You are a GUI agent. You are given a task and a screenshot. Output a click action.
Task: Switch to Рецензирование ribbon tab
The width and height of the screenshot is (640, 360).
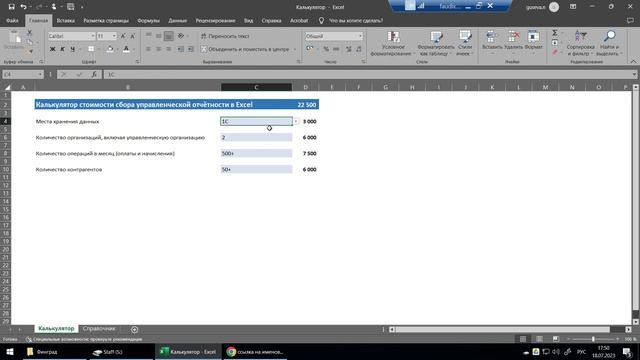coord(215,20)
